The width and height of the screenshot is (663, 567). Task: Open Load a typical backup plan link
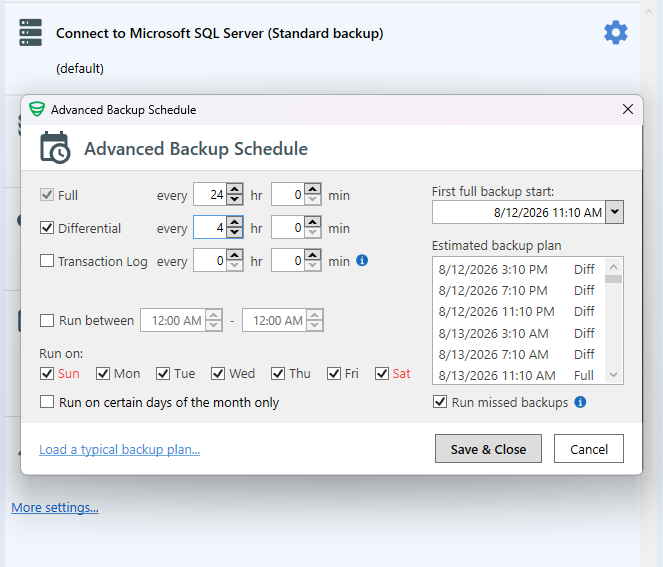pyautogui.click(x=119, y=449)
